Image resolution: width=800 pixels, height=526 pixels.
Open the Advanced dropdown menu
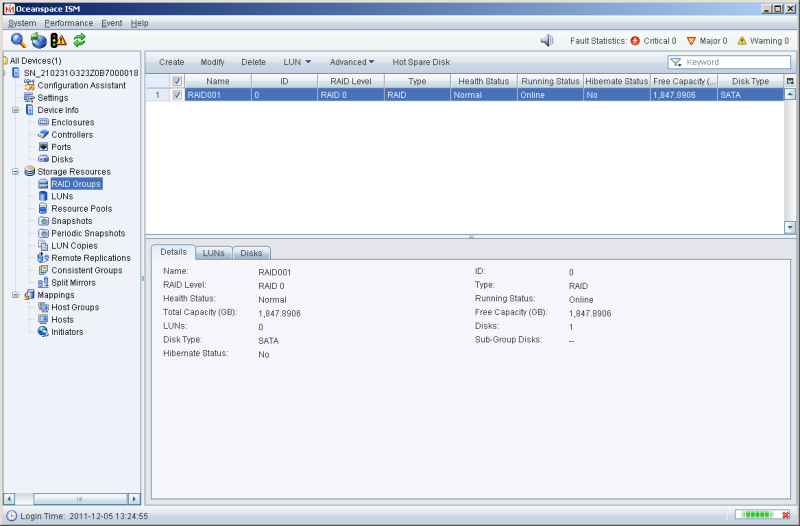[x=352, y=62]
